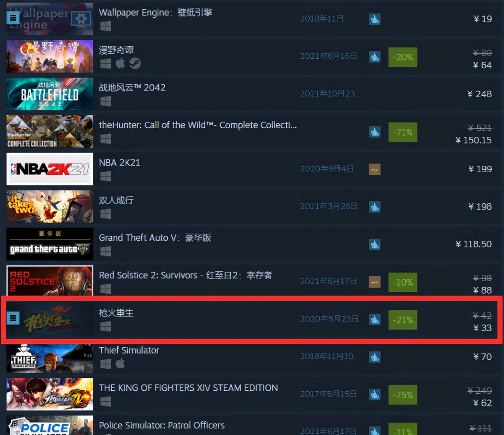Click the Windows icon under 战地风云 2042

106,101
